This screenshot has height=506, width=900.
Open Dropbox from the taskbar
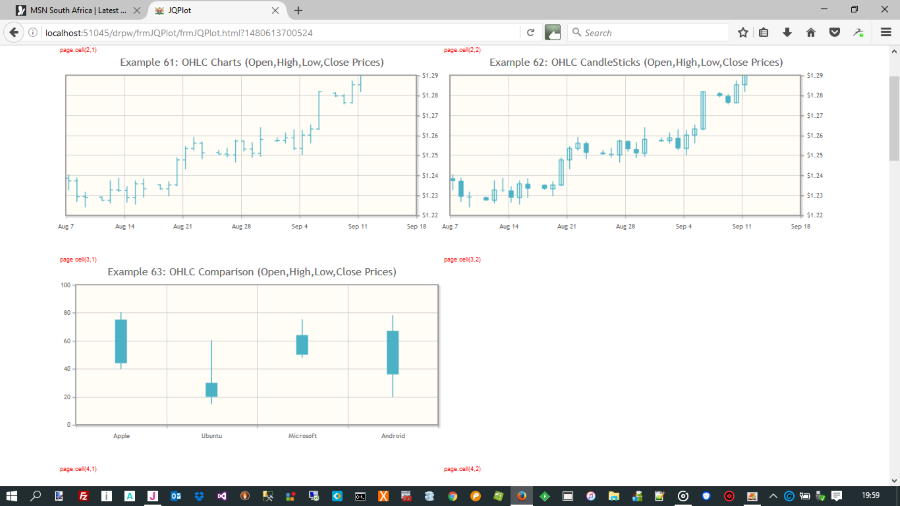[x=199, y=496]
